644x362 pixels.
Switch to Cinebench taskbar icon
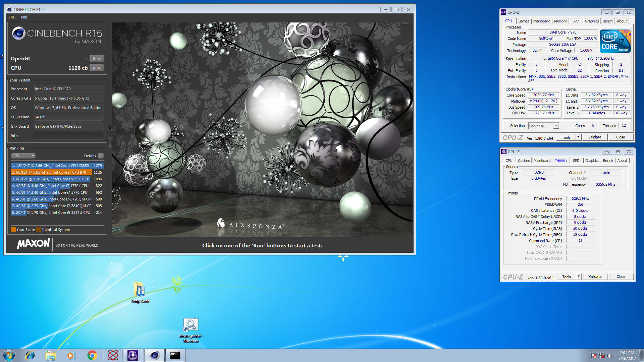coord(154,355)
